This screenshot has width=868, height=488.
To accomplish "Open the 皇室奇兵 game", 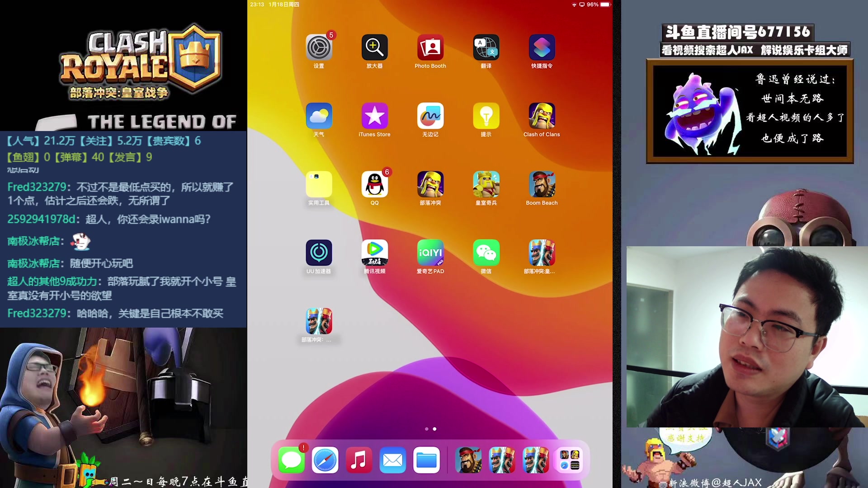I will (x=486, y=184).
